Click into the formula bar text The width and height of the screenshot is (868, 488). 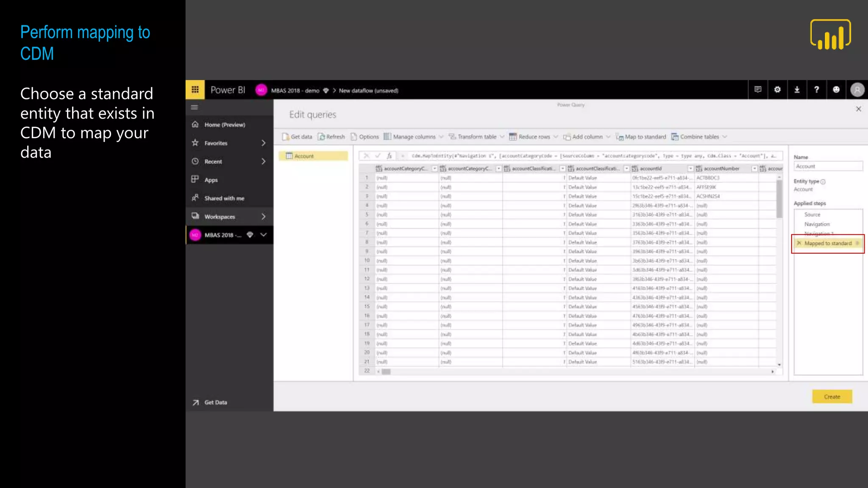pos(593,156)
